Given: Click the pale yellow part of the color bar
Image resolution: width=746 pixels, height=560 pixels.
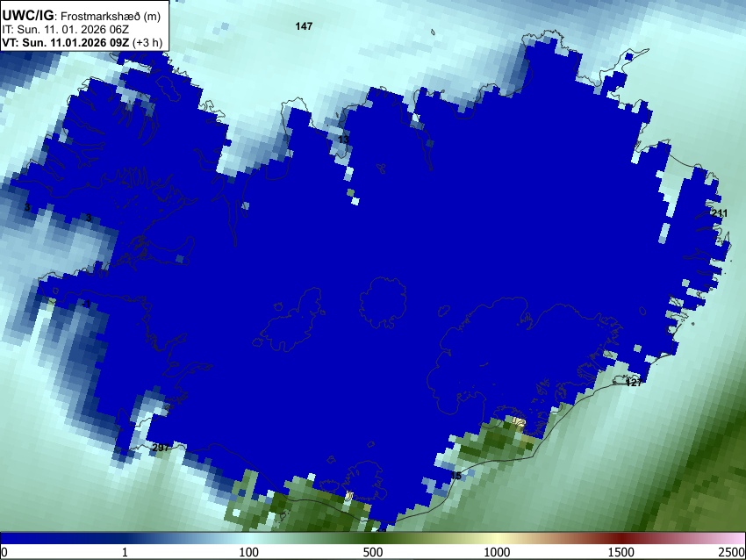Looking at the screenshot, I should click(497, 539).
